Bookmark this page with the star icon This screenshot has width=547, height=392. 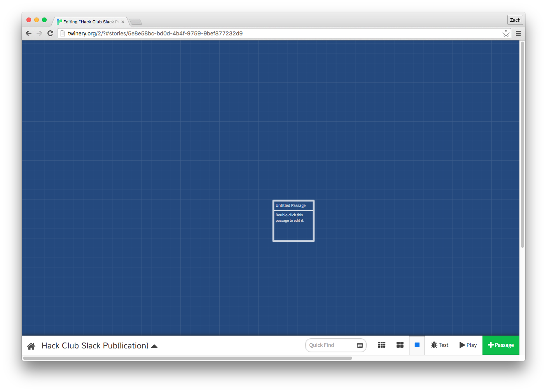(506, 33)
